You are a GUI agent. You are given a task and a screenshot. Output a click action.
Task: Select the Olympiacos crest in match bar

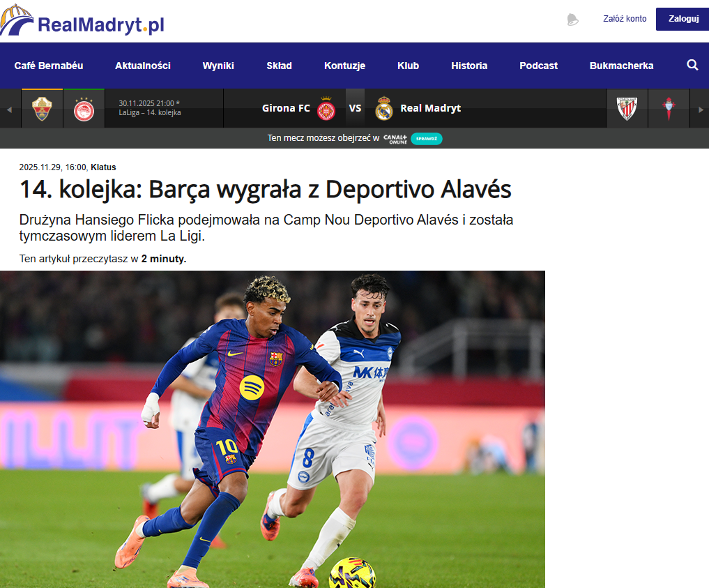point(84,109)
